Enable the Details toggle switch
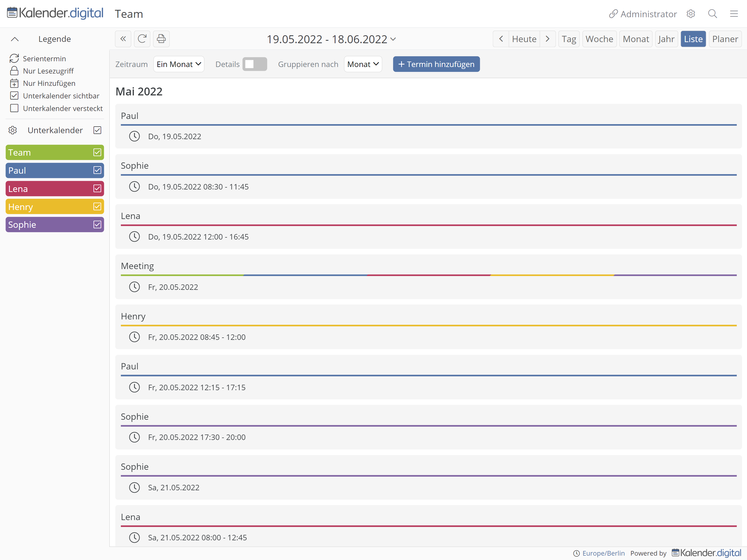Screen dimensions: 747x560 coord(255,64)
